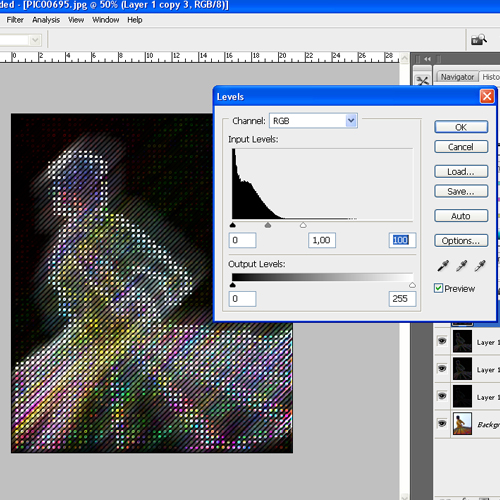The height and width of the screenshot is (500, 500).
Task: Toggle the Preview checkbox
Action: coord(438,288)
